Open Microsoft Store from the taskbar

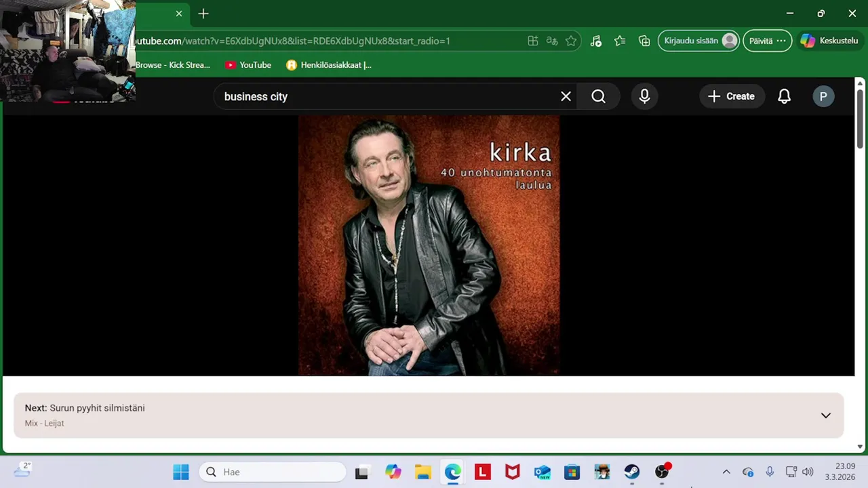[x=572, y=472]
